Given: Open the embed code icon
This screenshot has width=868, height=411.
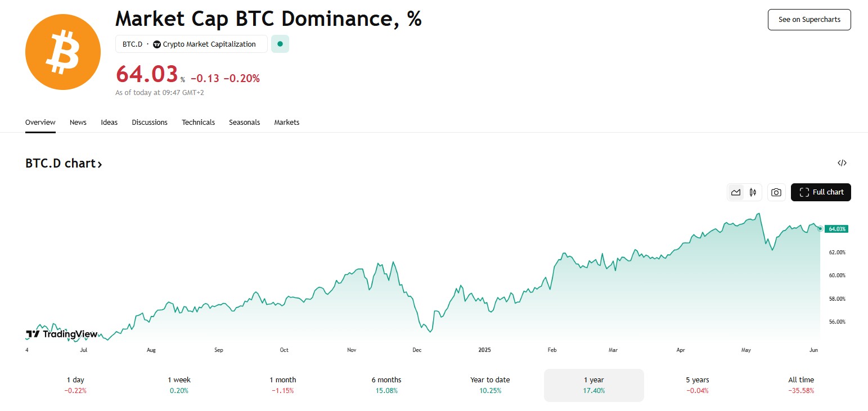Looking at the screenshot, I should [x=842, y=163].
